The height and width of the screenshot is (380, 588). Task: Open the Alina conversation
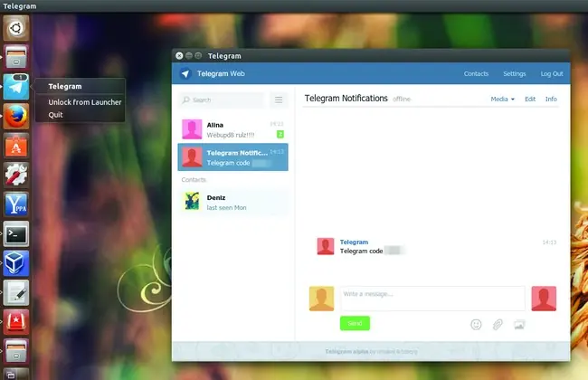coord(232,129)
